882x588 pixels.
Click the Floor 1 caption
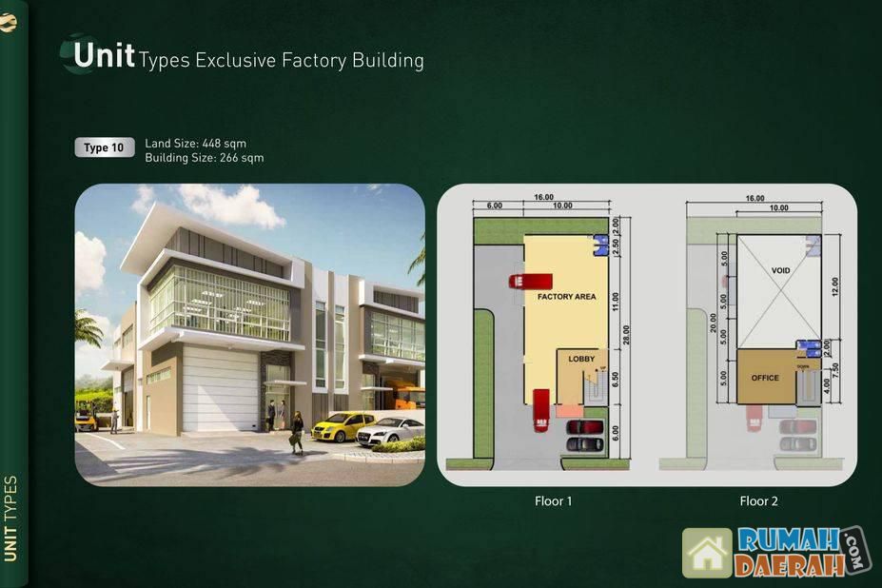point(553,500)
